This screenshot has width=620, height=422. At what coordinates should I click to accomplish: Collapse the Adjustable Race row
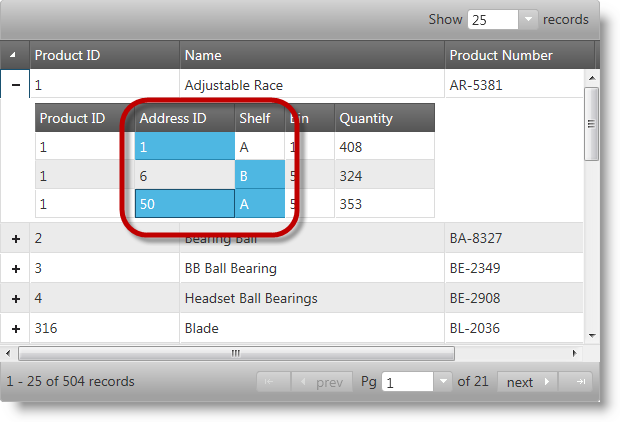pyautogui.click(x=15, y=85)
